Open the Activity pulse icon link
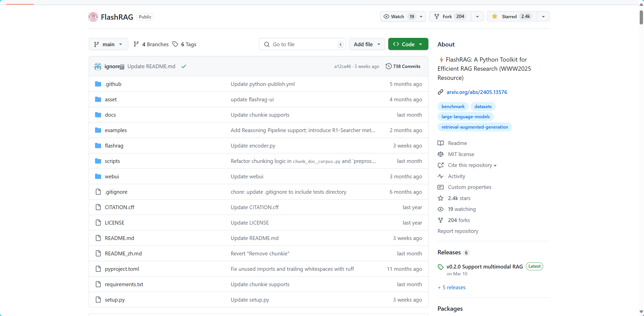Screen dimensions: 644x316 pyautogui.click(x=441, y=176)
